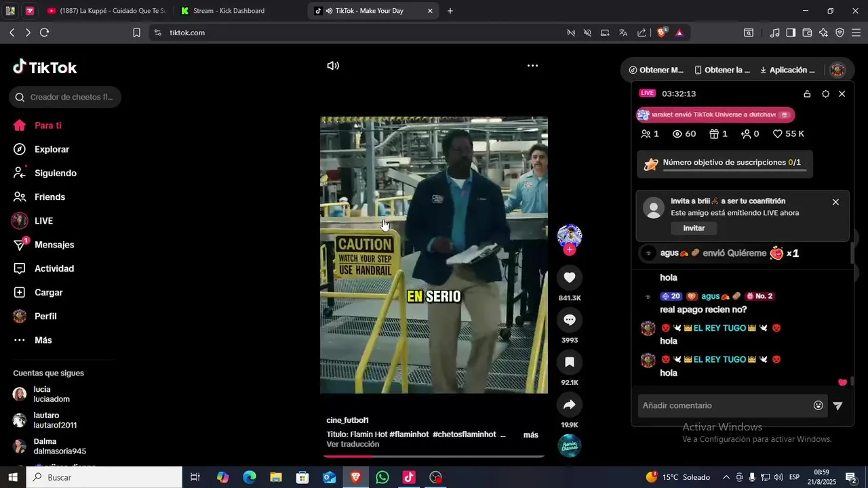Open the creator avatar beside video
The height and width of the screenshot is (488, 868).
570,236
